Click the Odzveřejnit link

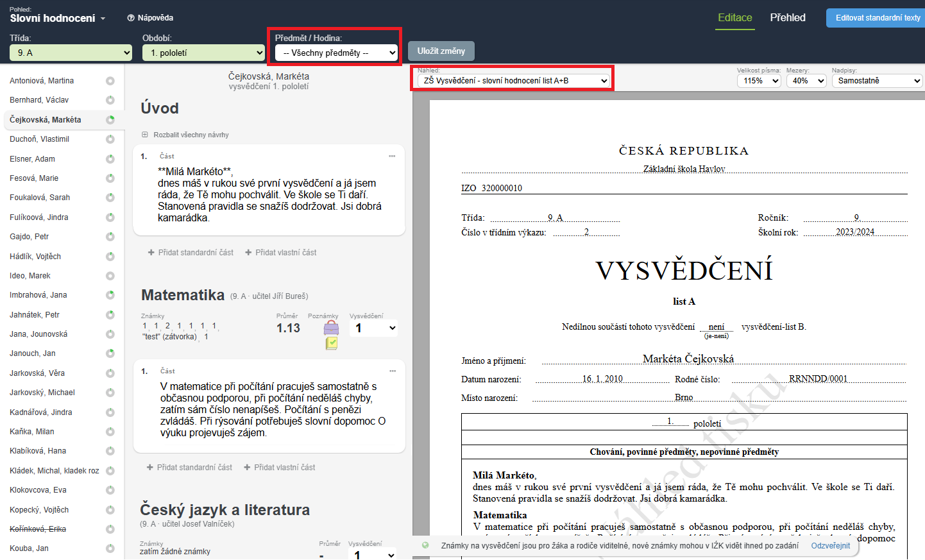pyautogui.click(x=830, y=546)
